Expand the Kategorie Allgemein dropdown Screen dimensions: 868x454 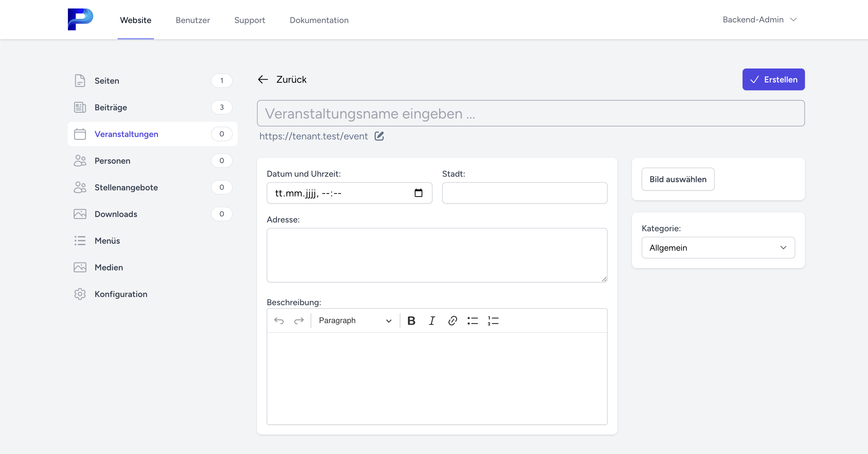[718, 248]
